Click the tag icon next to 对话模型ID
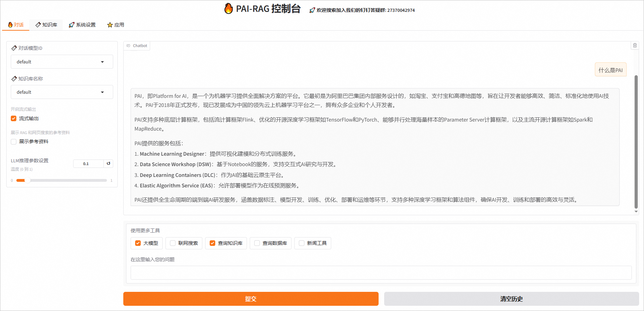Viewport: 644px width, 311px height. 14,48
